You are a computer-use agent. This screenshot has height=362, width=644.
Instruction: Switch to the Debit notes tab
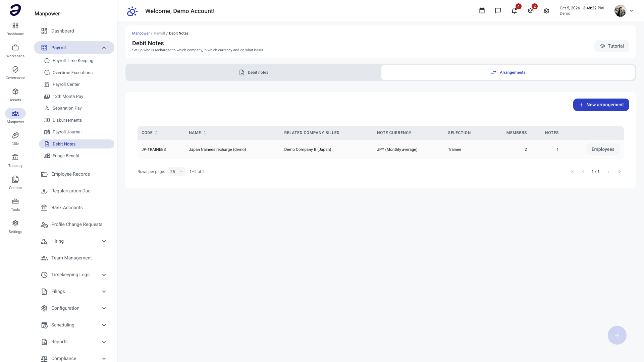click(254, 72)
